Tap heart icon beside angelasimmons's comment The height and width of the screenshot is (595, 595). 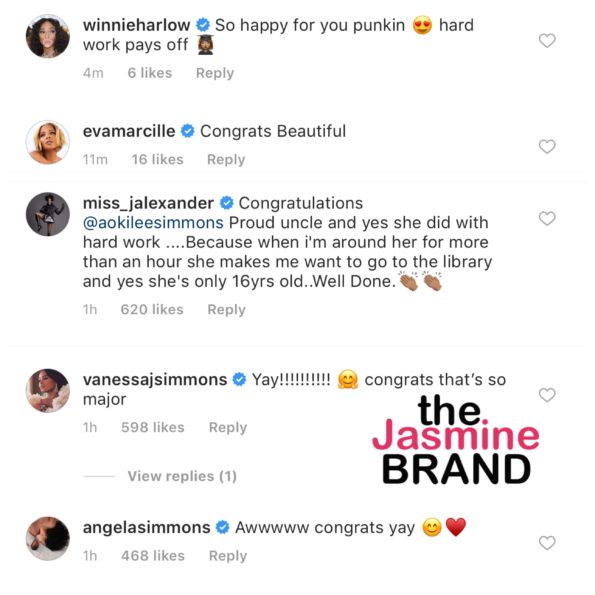click(547, 543)
